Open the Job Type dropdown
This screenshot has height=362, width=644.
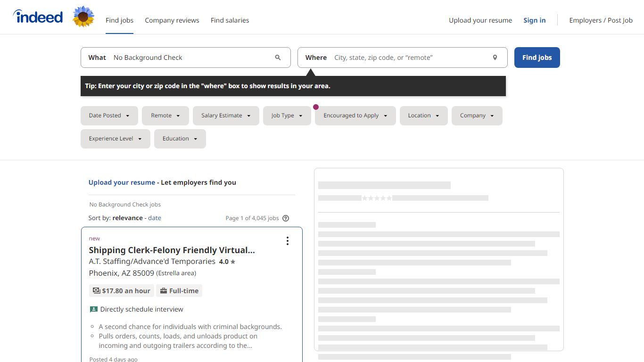click(x=287, y=115)
